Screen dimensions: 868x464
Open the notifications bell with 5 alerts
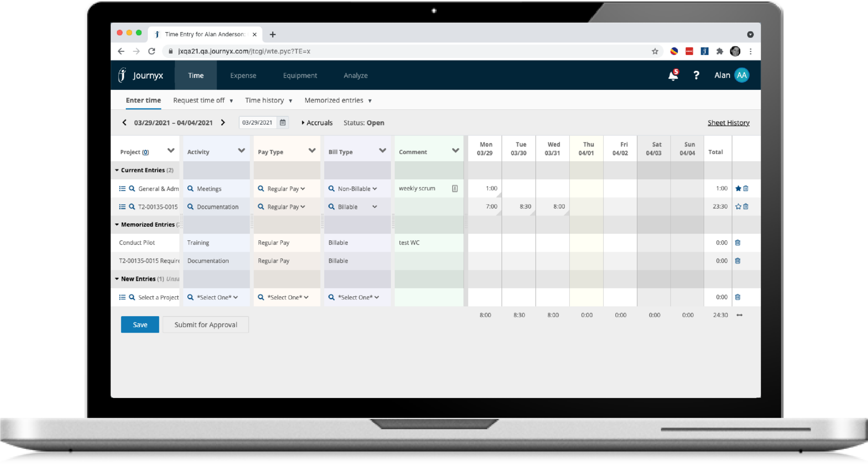673,75
